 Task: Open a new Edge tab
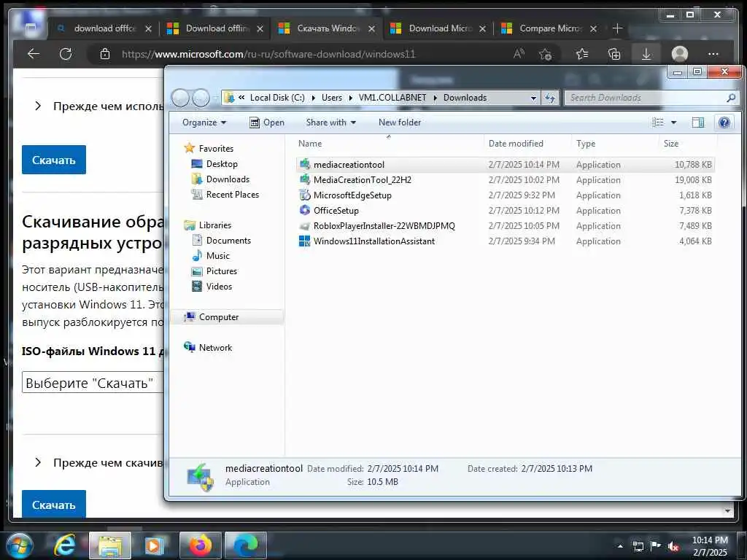tap(617, 28)
